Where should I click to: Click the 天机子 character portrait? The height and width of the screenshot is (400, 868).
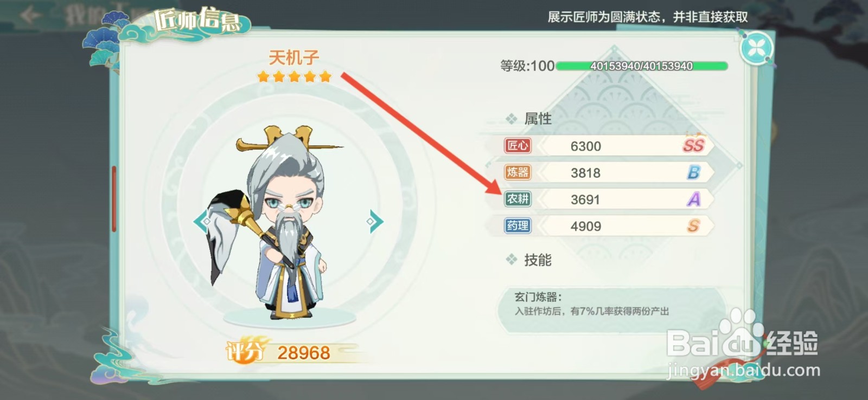[277, 222]
